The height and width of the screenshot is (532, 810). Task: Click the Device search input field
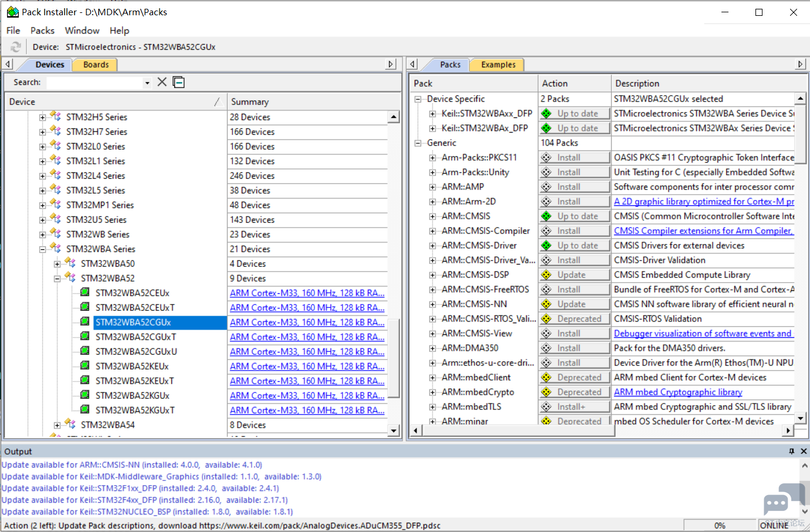[95, 83]
